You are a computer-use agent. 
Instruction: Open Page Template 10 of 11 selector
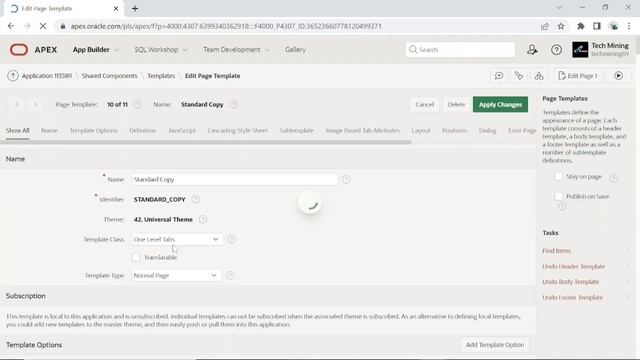coord(117,104)
